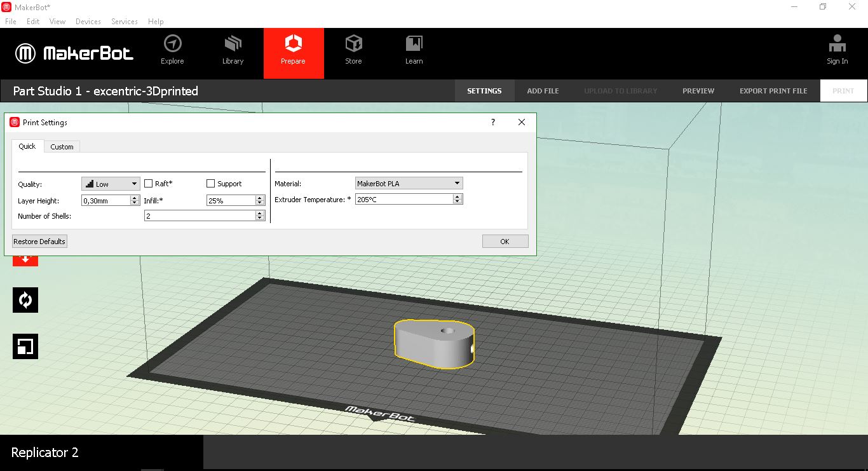This screenshot has width=868, height=471.
Task: Maximize the MakerBot window
Action: (x=823, y=7)
